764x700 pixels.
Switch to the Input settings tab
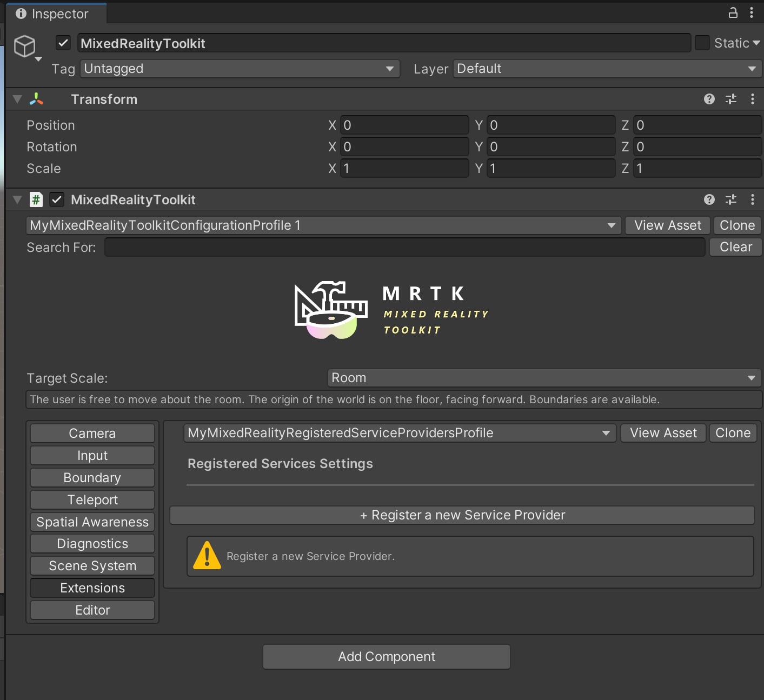pos(92,456)
